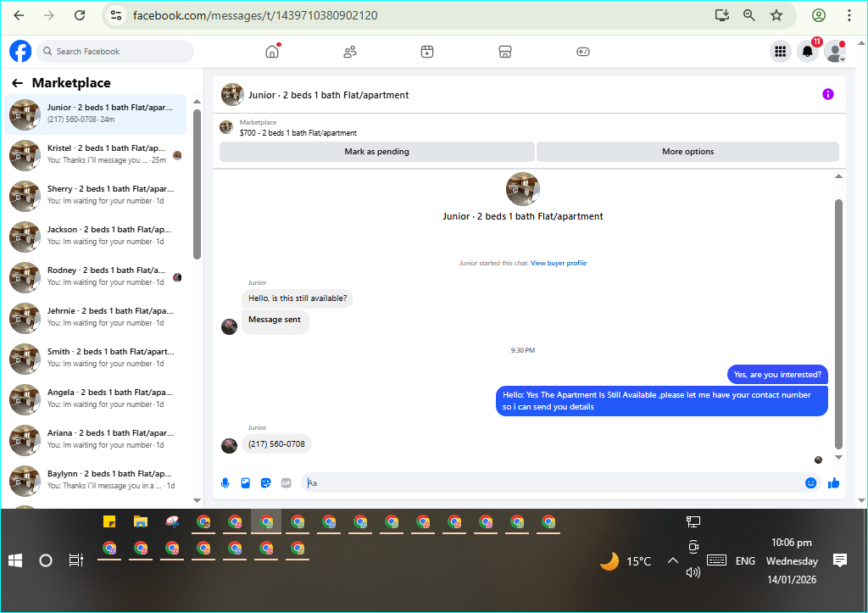Open the Video/Watch icon
Viewport: 868px width, 613px height.
click(x=427, y=52)
